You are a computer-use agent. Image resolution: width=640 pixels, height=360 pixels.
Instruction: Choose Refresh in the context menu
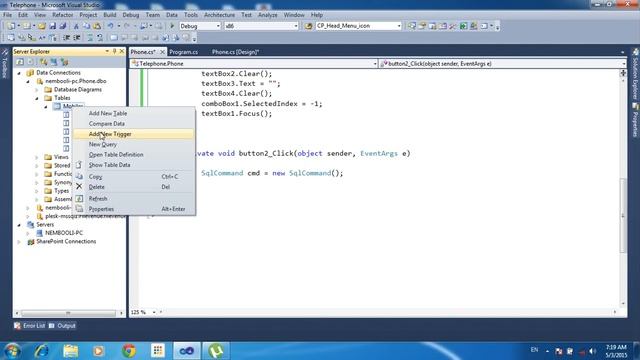tap(133, 199)
